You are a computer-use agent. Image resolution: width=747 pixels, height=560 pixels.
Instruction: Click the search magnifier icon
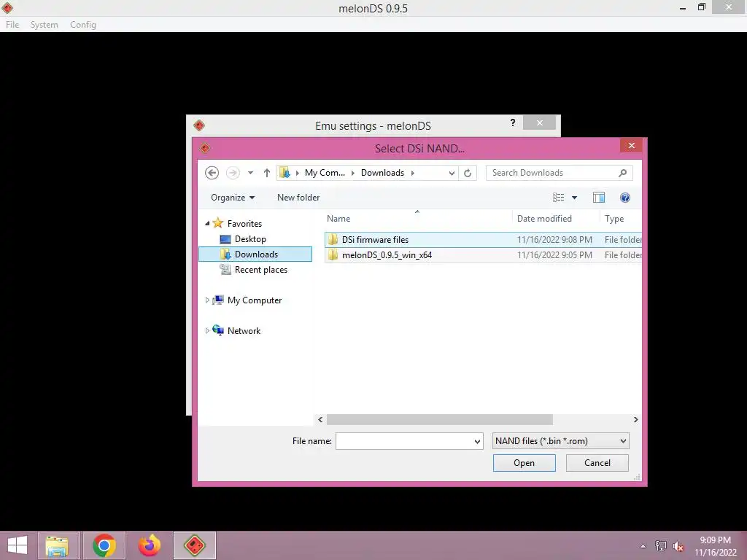[x=623, y=173]
